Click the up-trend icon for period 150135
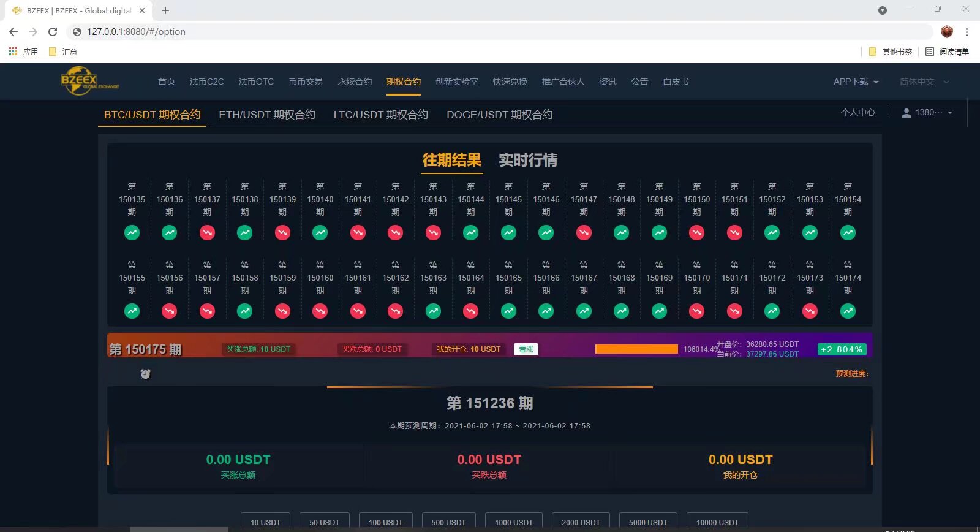 point(132,233)
